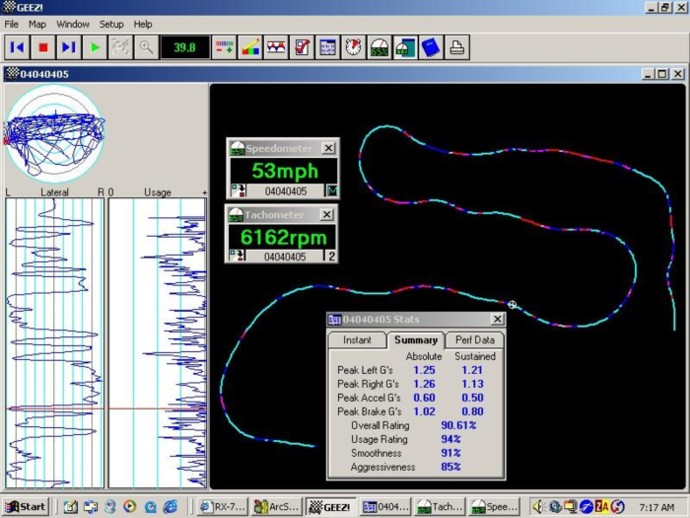Skip to end with forward button
Viewport: 690px width, 518px height.
(69, 46)
